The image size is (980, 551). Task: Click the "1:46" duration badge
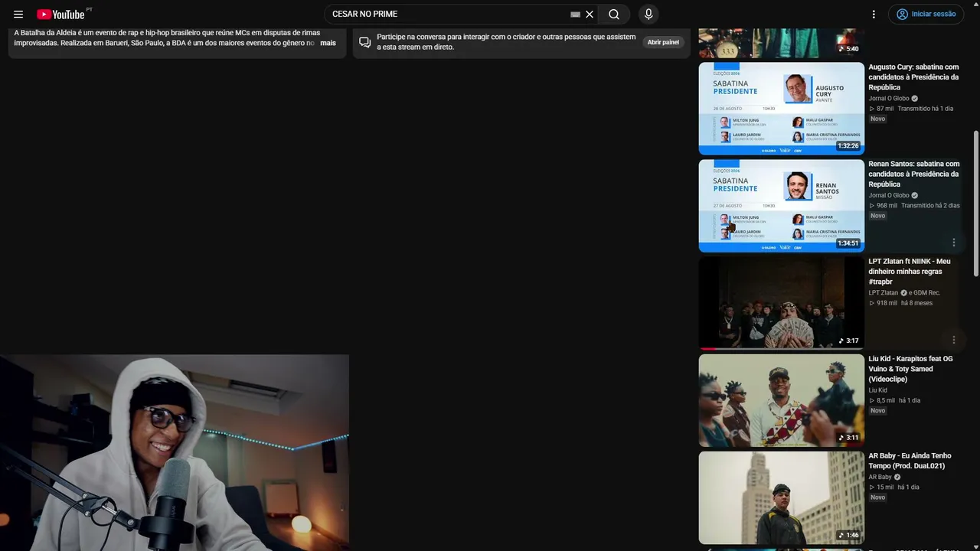848,535
